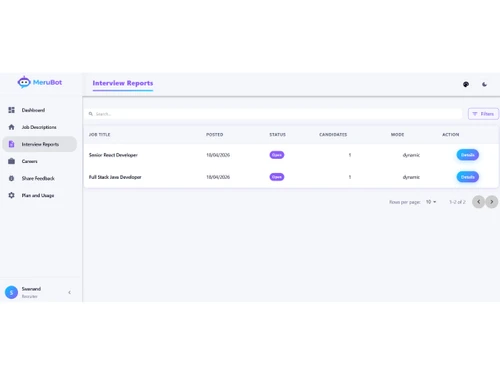Viewport: 500px width, 375px height.
Task: Sort by the JOB TITLE column header
Action: pyautogui.click(x=99, y=135)
